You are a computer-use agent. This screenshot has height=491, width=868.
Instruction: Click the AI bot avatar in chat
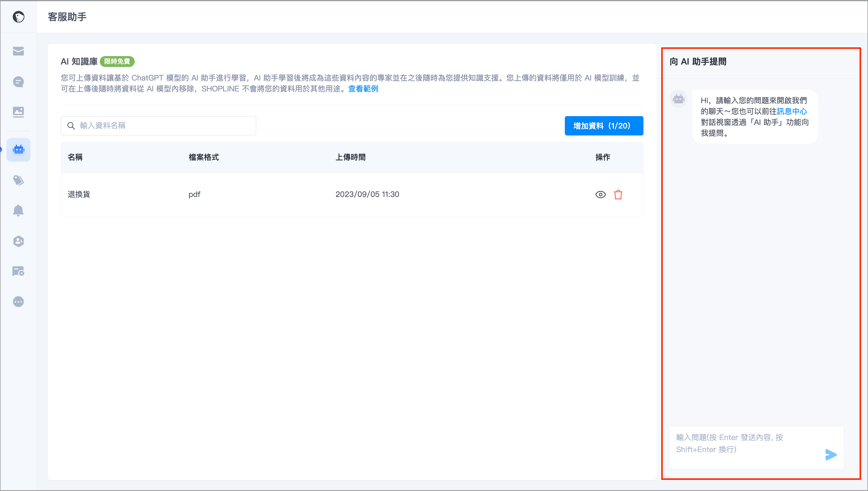678,99
